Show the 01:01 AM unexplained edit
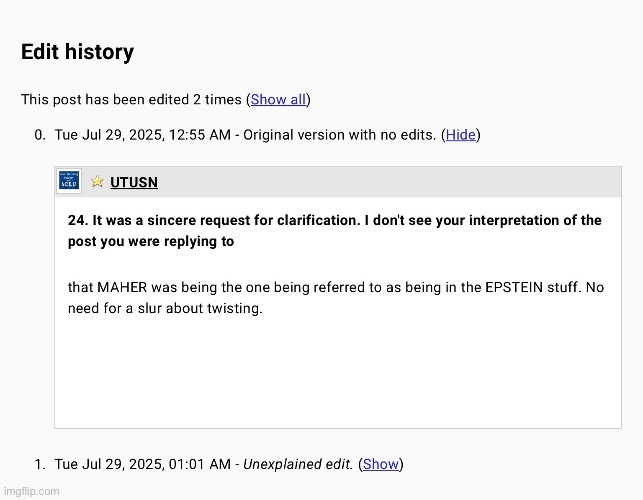Screen dimensions: 643x500 click(380, 464)
